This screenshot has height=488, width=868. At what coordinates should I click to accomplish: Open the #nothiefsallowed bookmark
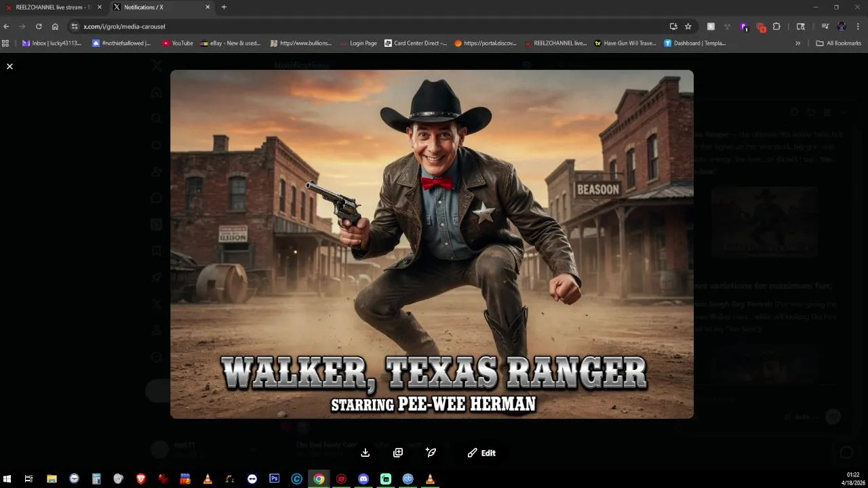click(x=121, y=43)
